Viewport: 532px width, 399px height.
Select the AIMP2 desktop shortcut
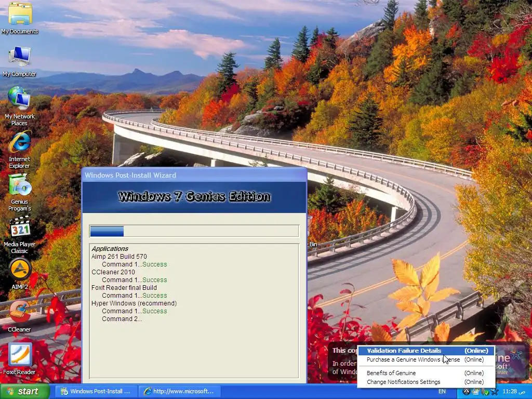click(x=20, y=274)
